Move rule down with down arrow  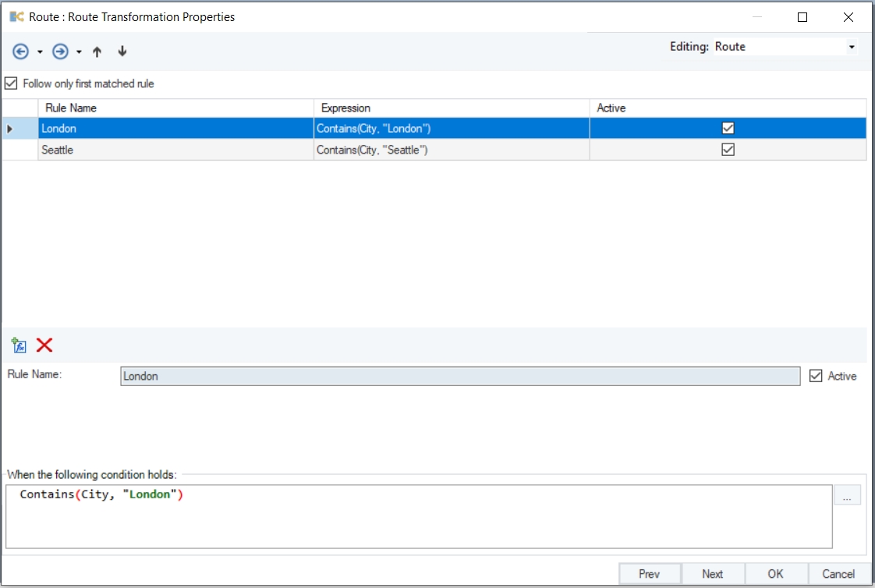(122, 51)
